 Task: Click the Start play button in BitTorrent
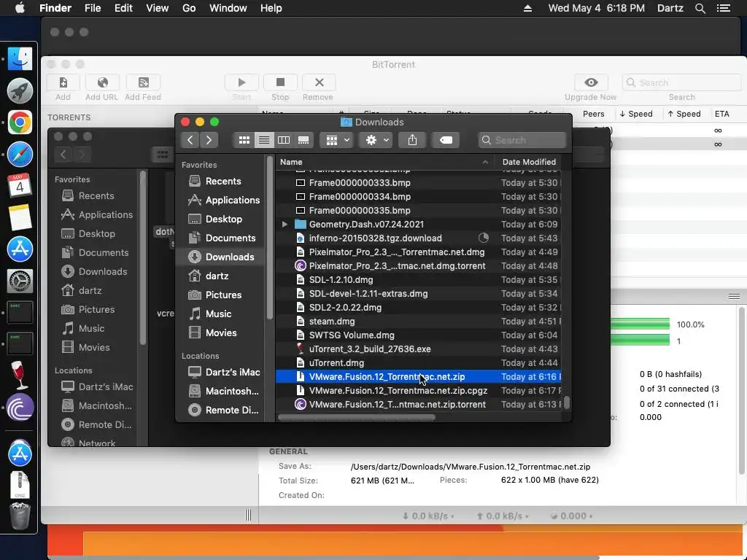(x=241, y=83)
